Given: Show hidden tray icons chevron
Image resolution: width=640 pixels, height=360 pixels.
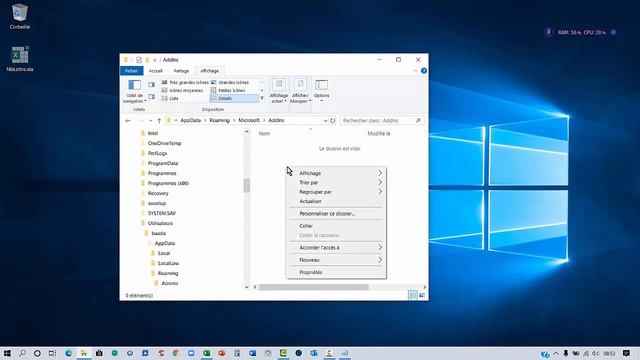Looking at the screenshot, I should coord(556,353).
